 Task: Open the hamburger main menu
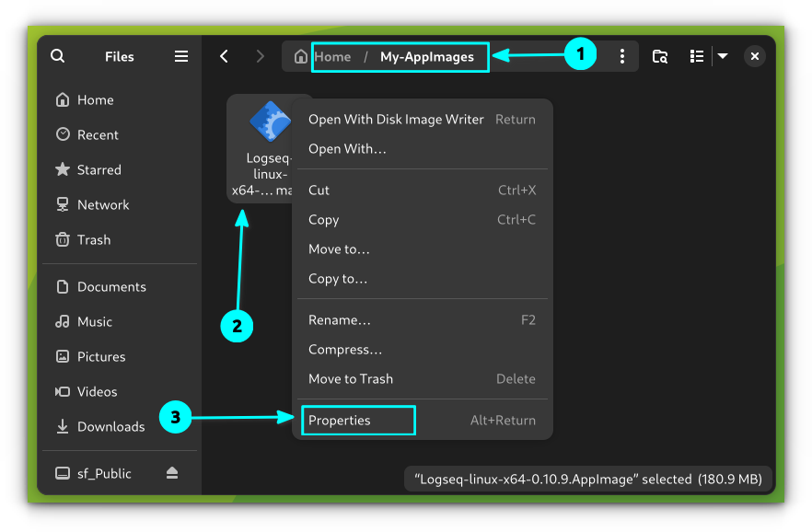pyautogui.click(x=181, y=56)
